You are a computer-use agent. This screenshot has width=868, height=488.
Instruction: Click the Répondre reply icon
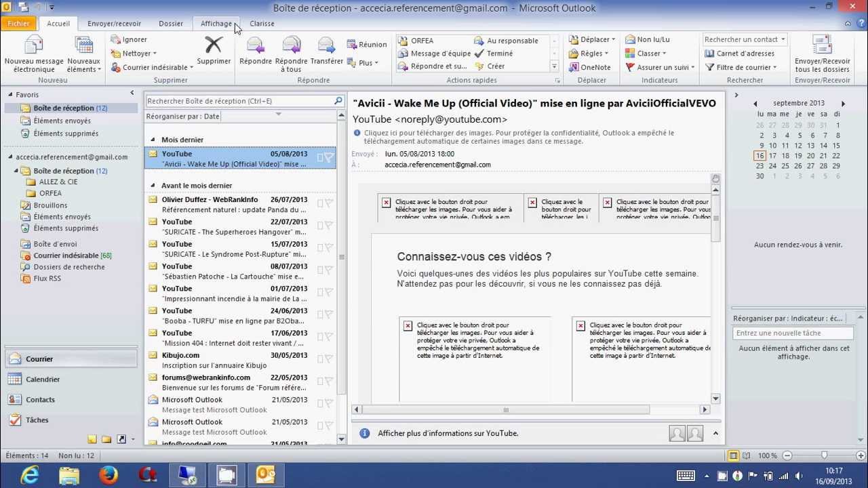pyautogui.click(x=256, y=45)
